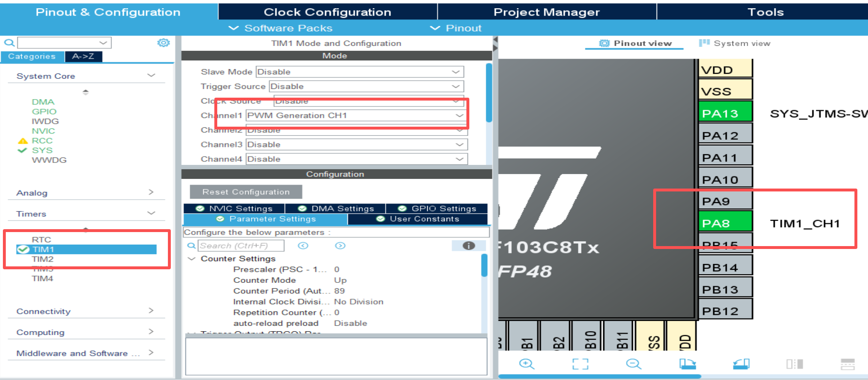The height and width of the screenshot is (380, 868).
Task: Click the parameter info icon
Action: 468,246
